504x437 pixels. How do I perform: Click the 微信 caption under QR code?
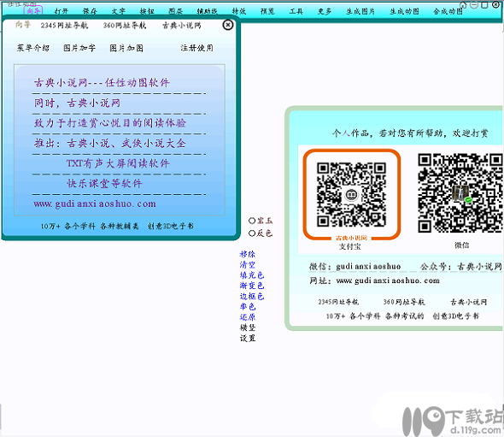[461, 245]
